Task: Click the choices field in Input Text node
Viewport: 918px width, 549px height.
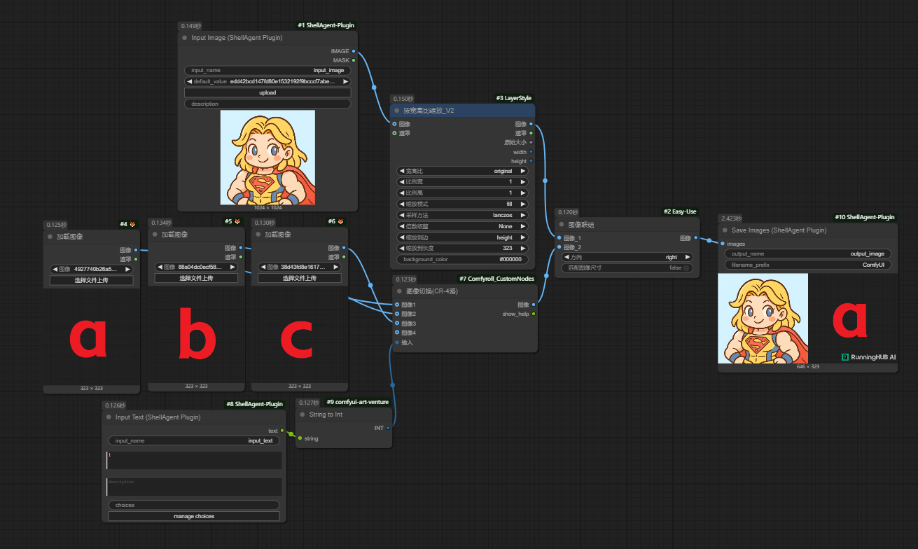Action: [x=194, y=505]
